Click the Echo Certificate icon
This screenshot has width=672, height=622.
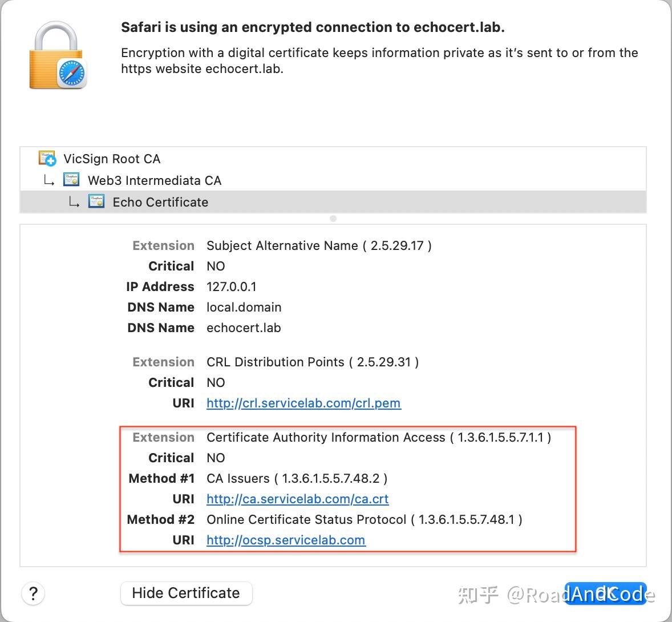96,201
